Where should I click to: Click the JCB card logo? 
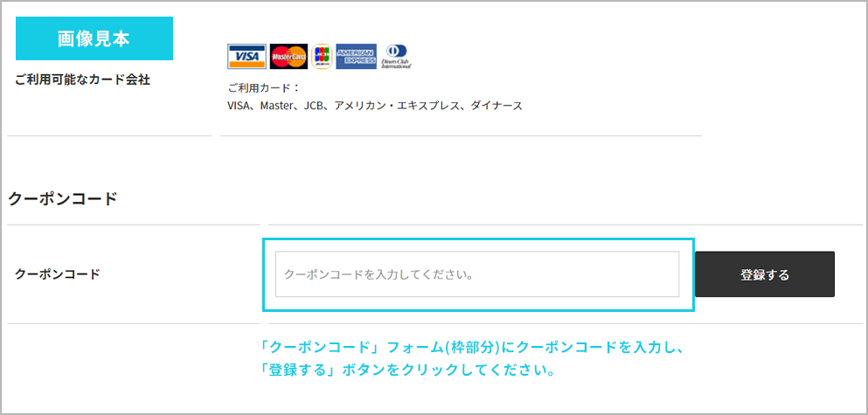(x=322, y=57)
